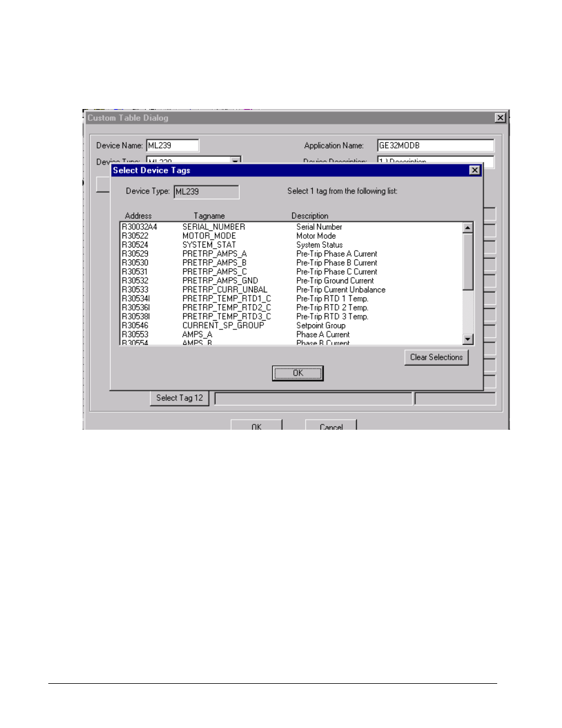
Task: Select the SERIAL_NUMBER tag row
Action: [291, 227]
